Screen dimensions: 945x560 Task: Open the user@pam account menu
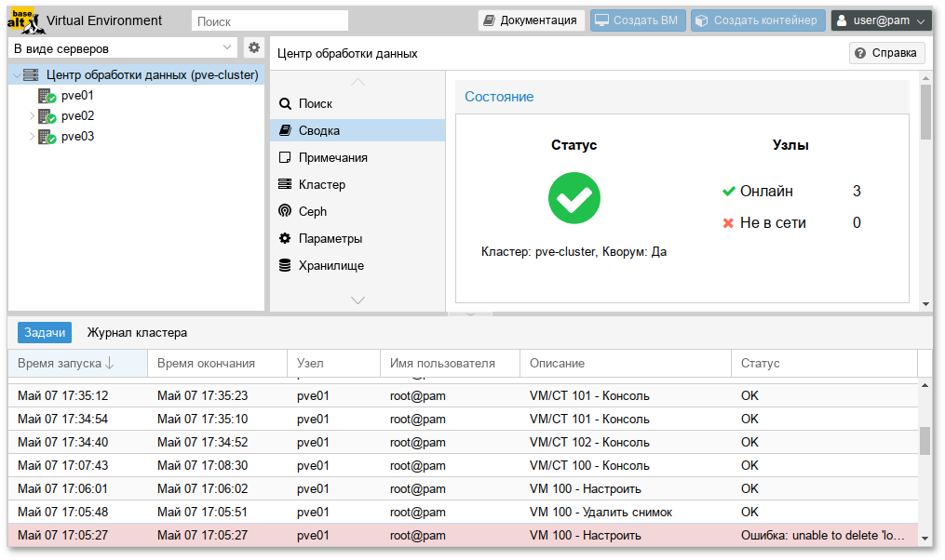881,20
